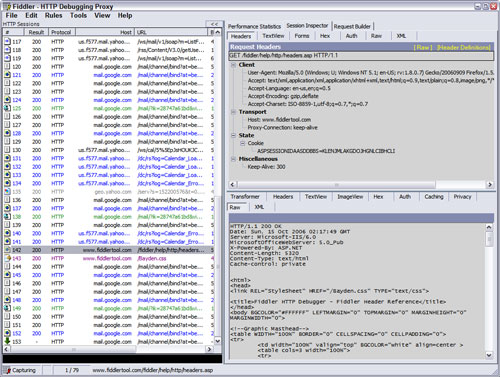Select the request XML tab
Viewport: 500px width, 377px height.
(401, 36)
